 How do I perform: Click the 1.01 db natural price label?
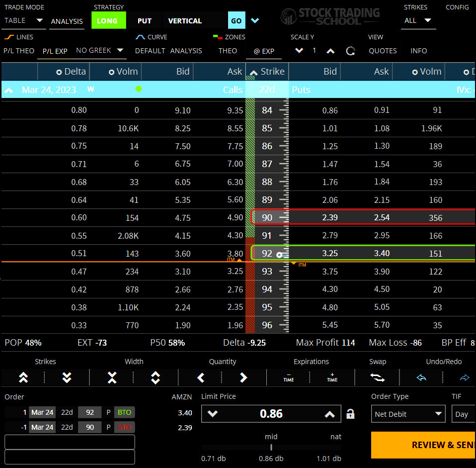point(329,458)
